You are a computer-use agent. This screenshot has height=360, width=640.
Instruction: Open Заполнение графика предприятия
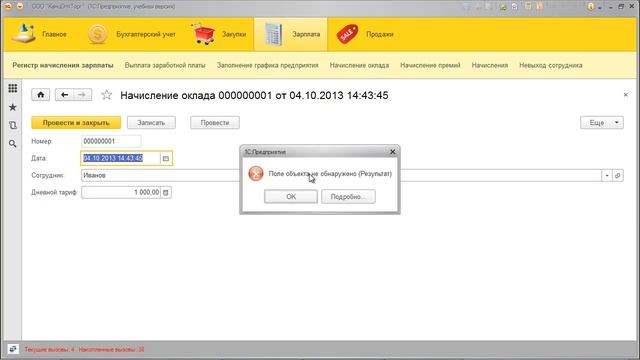pos(267,65)
